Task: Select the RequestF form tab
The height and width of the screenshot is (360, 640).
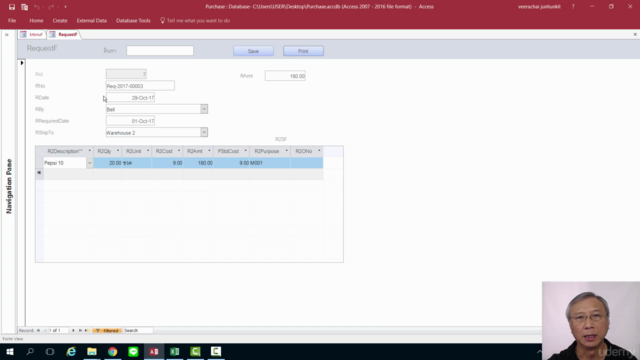Action: pos(64,35)
